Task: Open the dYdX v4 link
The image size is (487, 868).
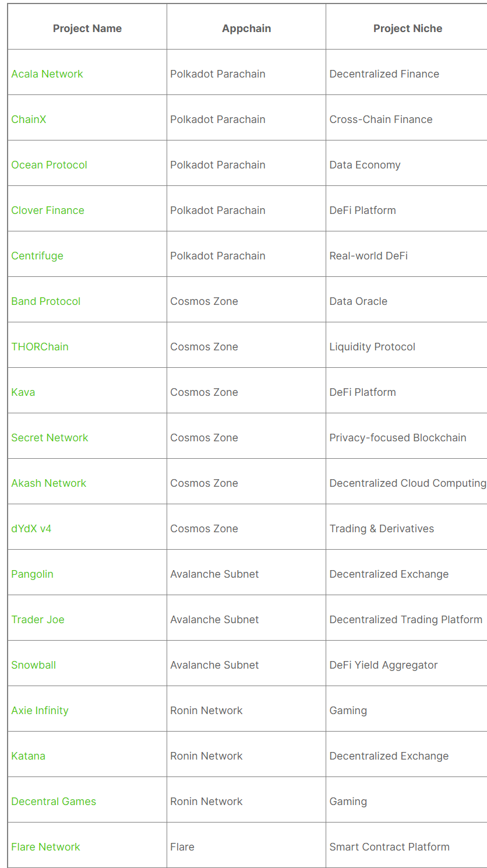Action: click(x=31, y=529)
